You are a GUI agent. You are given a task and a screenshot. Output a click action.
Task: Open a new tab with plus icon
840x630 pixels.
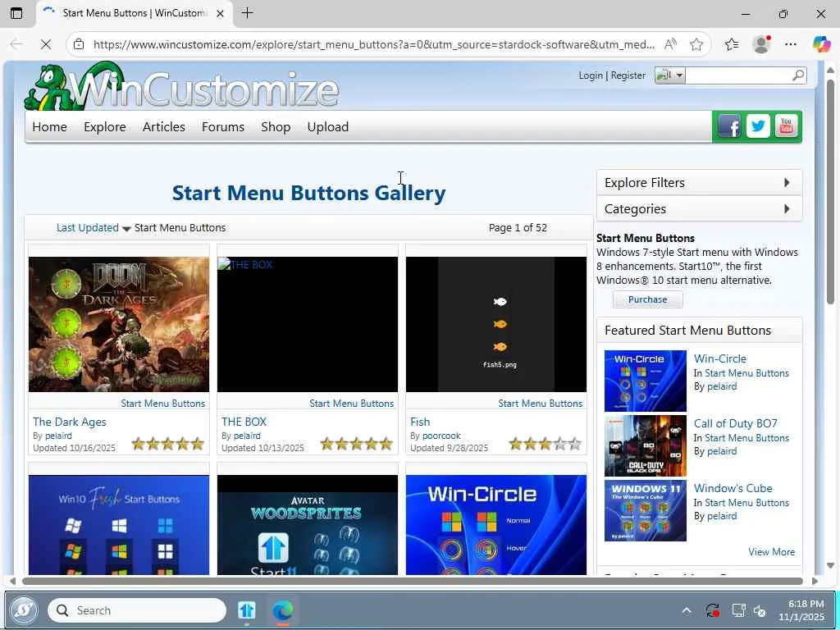coord(247,13)
